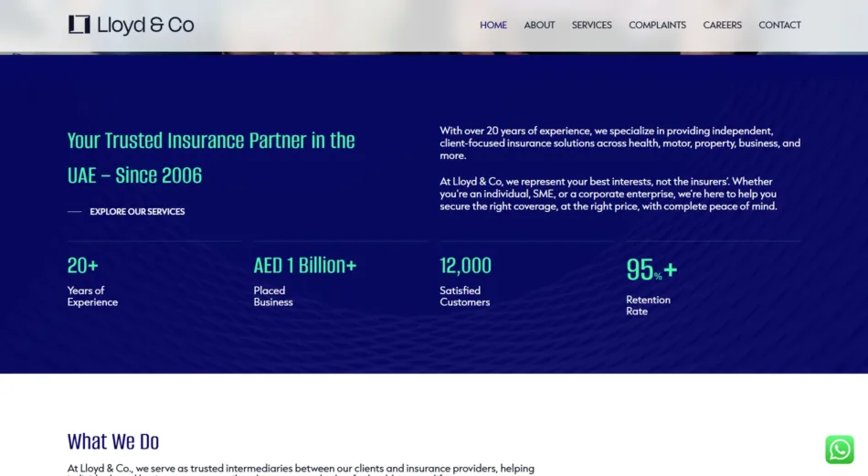Click CONTACT in the header menu
The image size is (868, 476).
779,26
